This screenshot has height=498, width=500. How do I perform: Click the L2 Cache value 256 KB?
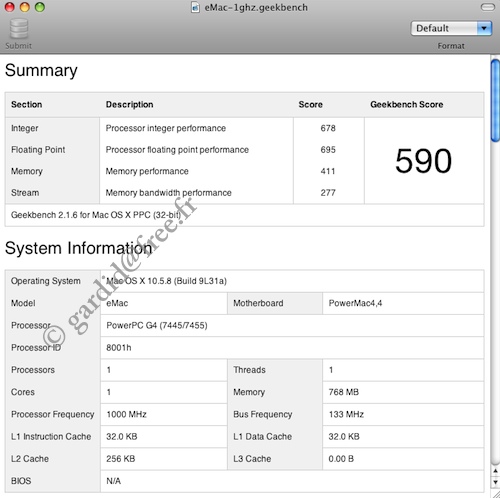point(121,459)
